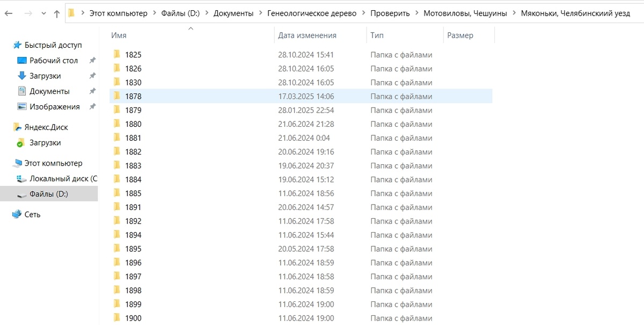Go to Генеологическое дерево breadcrumb
The height and width of the screenshot is (325, 644).
(312, 13)
